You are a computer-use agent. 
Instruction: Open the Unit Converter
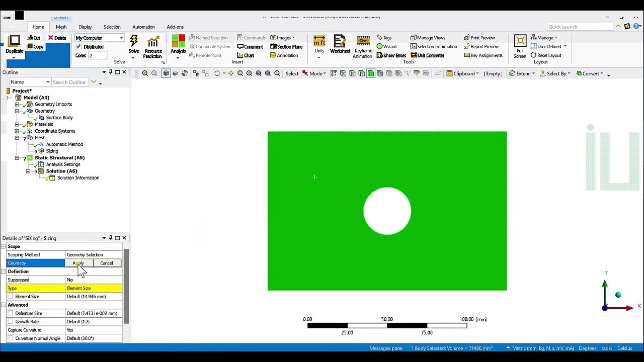coord(427,55)
